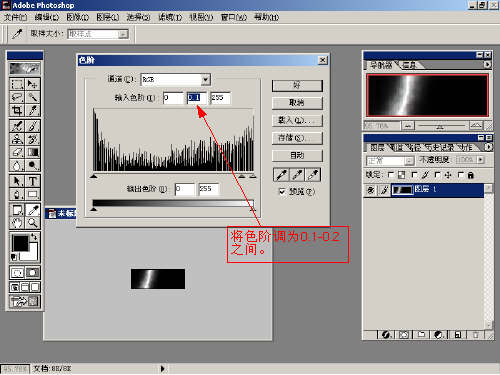Toggle the Preview (预览) checkbox
The width and height of the screenshot is (500, 375).
[x=282, y=191]
